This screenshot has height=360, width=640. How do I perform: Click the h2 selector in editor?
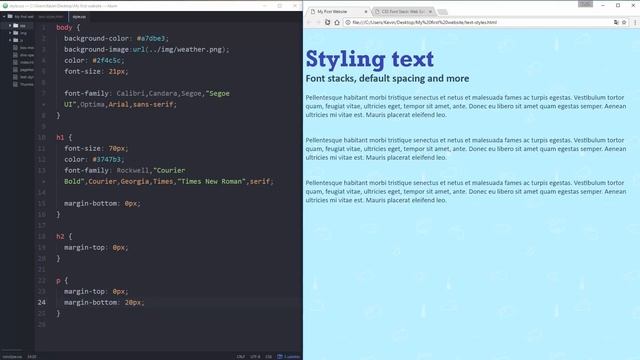click(60, 236)
